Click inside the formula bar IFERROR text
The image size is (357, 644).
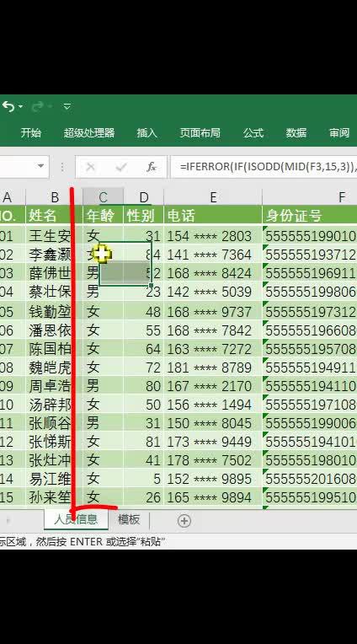pos(268,167)
